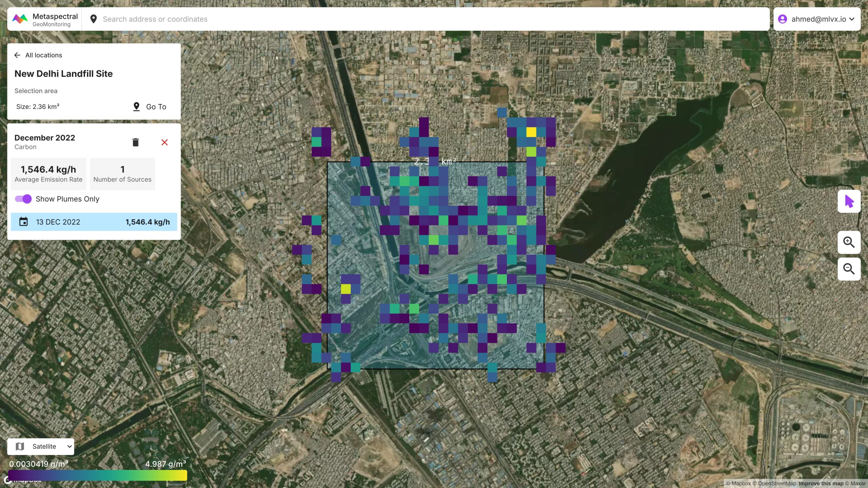Screen dimensions: 868x488
Task: Toggle Show Plumes Only switch
Action: [x=23, y=199]
